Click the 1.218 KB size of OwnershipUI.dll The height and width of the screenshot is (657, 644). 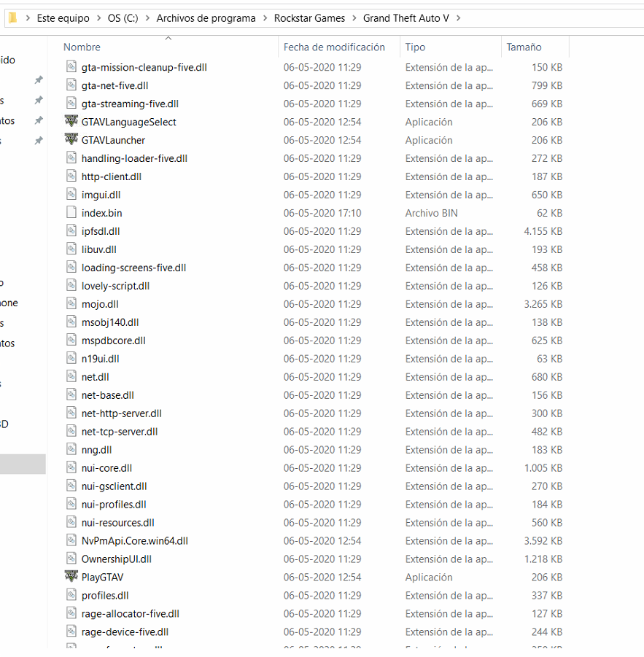[543, 559]
